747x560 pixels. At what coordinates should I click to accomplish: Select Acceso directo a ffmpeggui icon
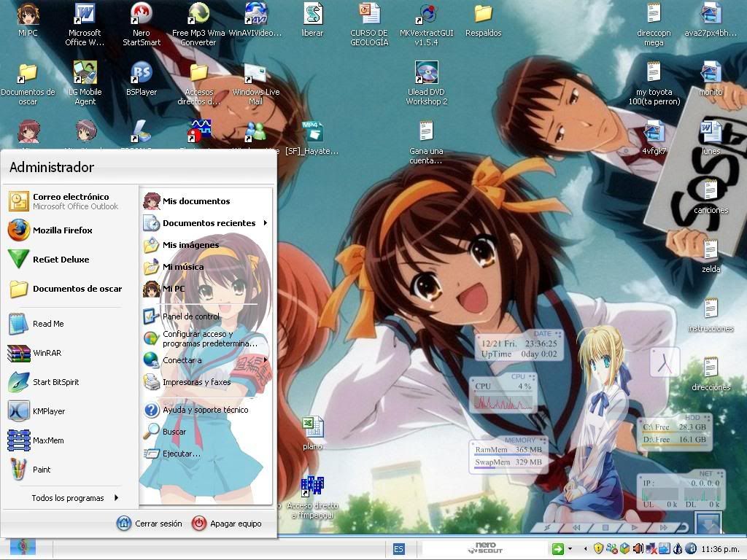[312, 497]
